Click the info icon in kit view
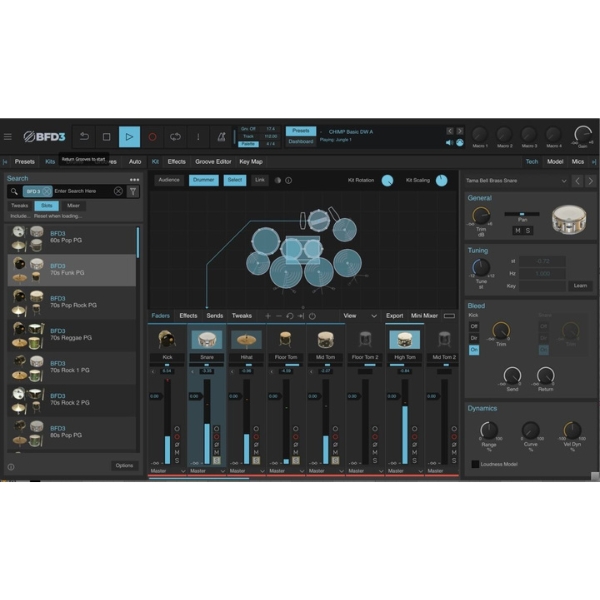 [289, 180]
